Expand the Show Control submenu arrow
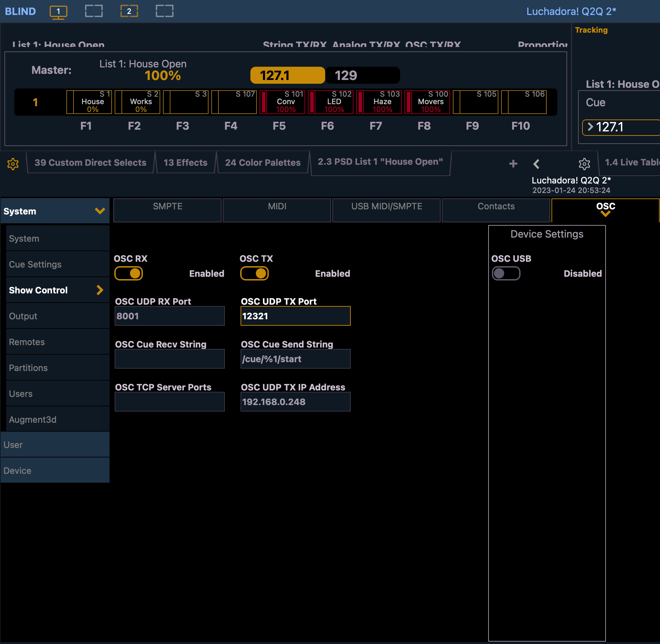This screenshot has height=644, width=660. (100, 290)
